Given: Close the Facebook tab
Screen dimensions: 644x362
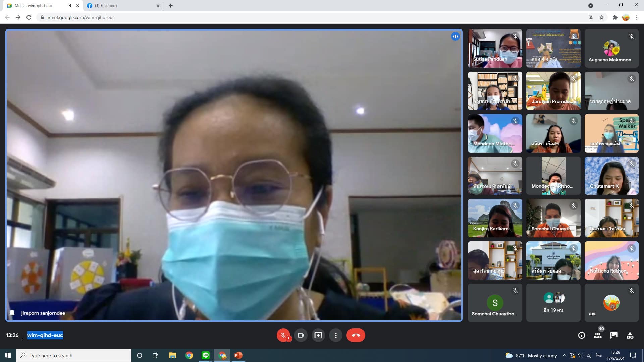Looking at the screenshot, I should [158, 6].
